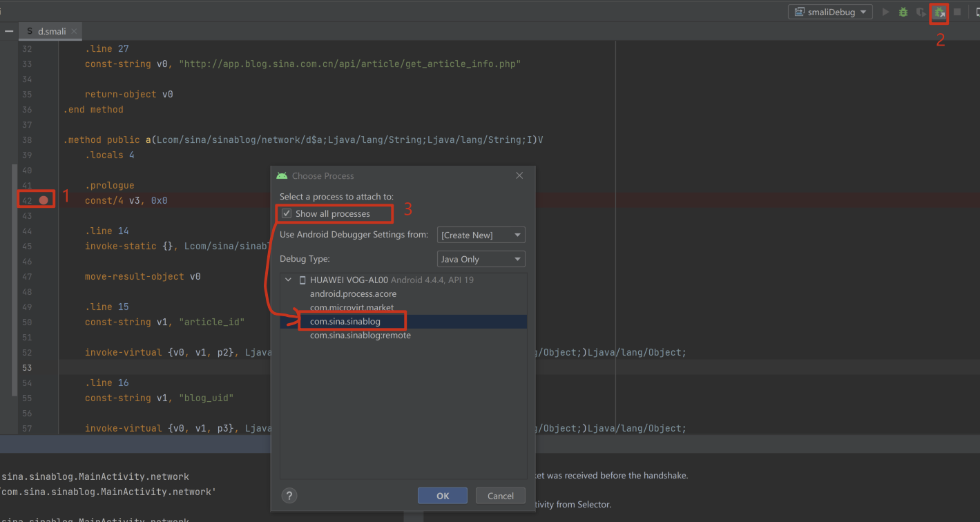The width and height of the screenshot is (980, 522).
Task: Open help via question mark button
Action: point(289,496)
